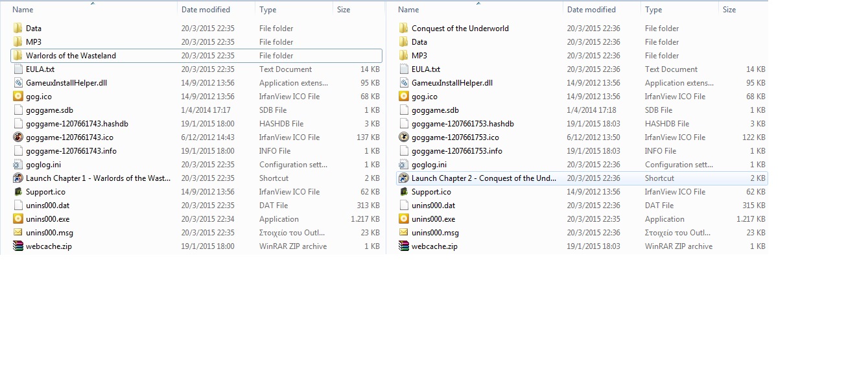Click the 313 KB size cell

[x=368, y=206]
